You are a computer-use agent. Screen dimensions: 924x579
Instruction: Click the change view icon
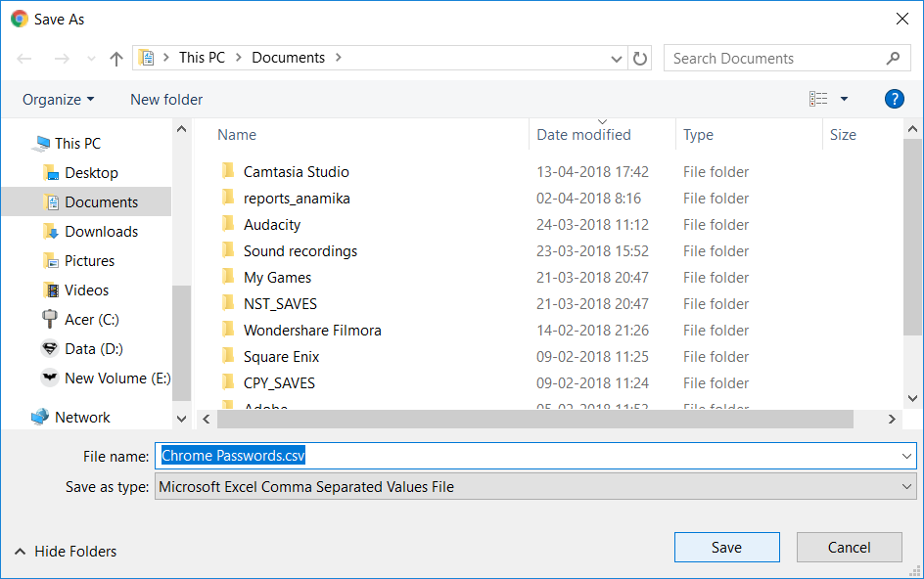pyautogui.click(x=818, y=99)
